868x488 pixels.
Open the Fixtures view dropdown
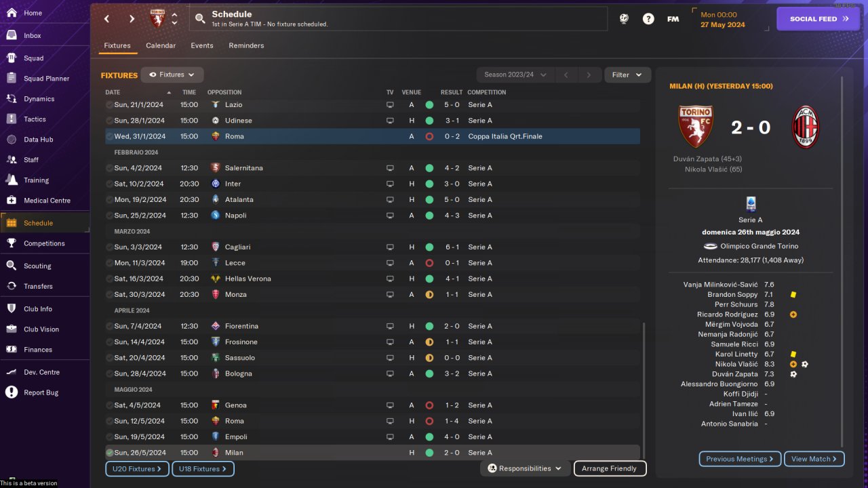(172, 75)
